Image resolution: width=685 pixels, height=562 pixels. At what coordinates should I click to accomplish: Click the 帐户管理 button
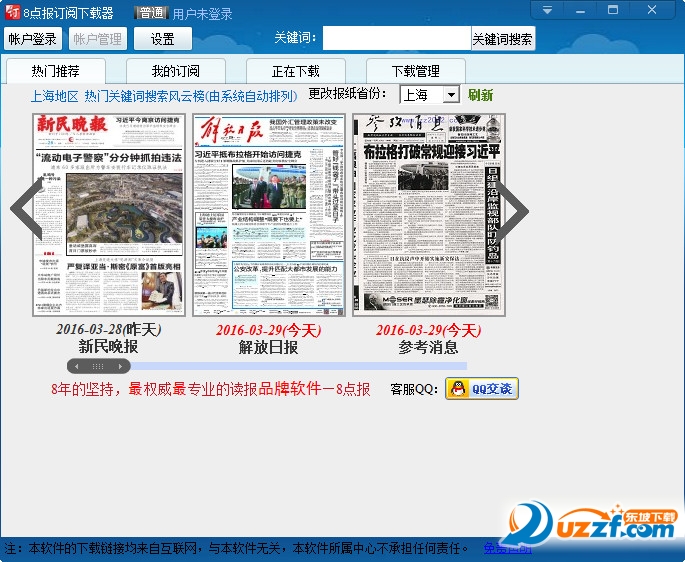tap(98, 39)
